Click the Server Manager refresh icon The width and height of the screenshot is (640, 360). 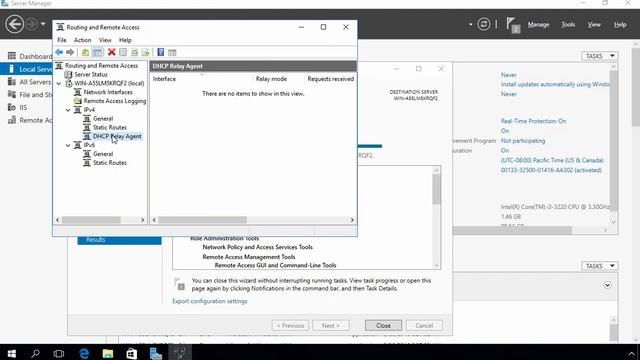coord(484,24)
